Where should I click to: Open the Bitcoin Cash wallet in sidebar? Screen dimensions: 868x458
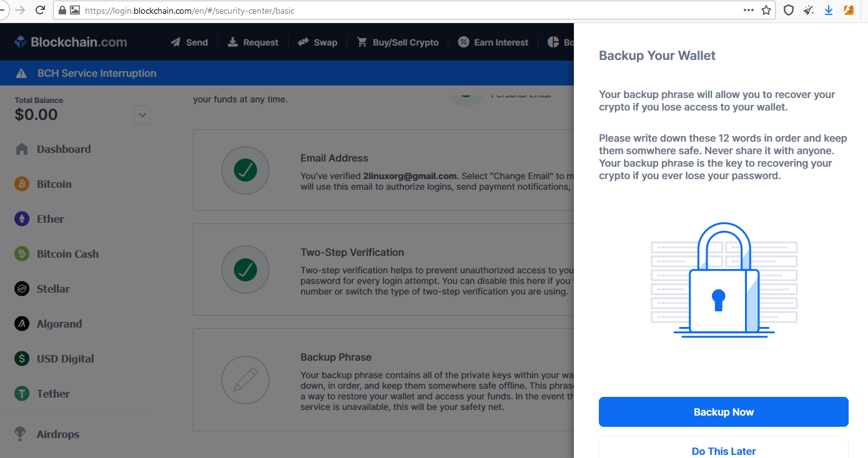click(x=67, y=254)
